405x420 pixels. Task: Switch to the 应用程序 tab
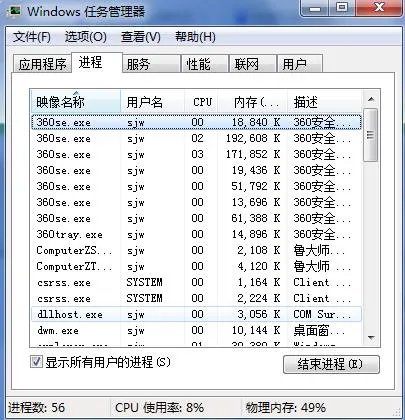[x=42, y=64]
